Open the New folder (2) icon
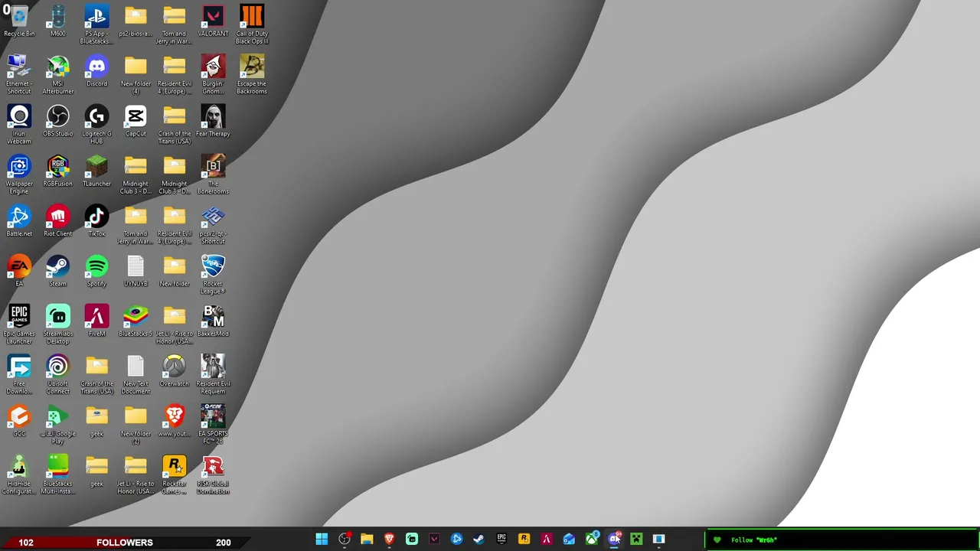The height and width of the screenshot is (551, 980). point(136,425)
